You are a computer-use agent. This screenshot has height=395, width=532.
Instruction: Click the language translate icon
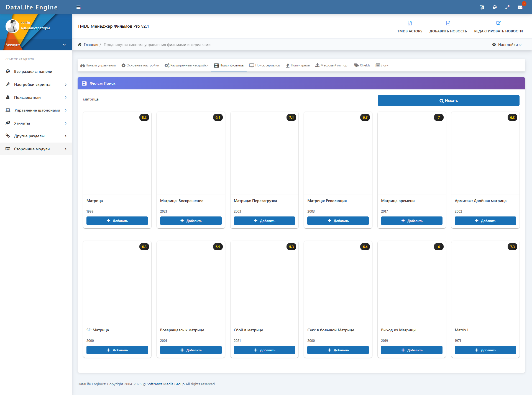(482, 7)
